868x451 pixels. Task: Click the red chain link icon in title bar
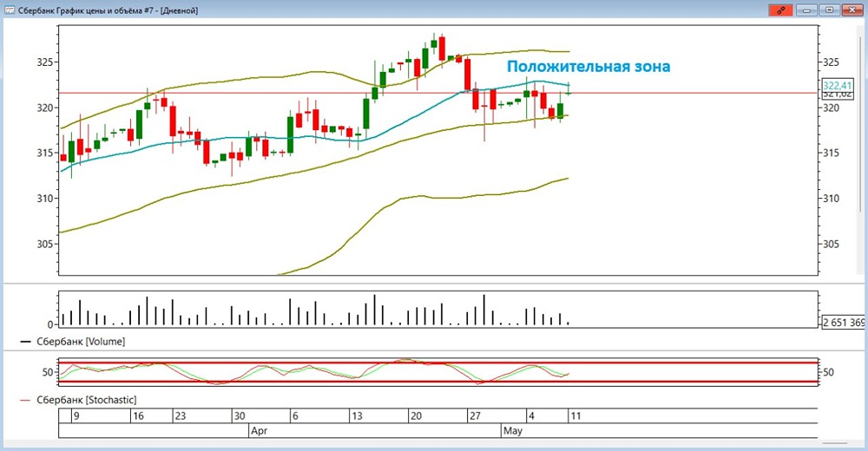coord(781,10)
